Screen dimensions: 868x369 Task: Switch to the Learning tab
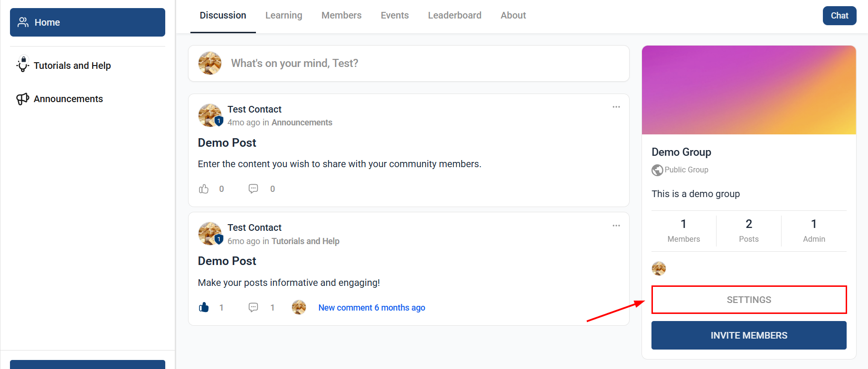(x=283, y=15)
